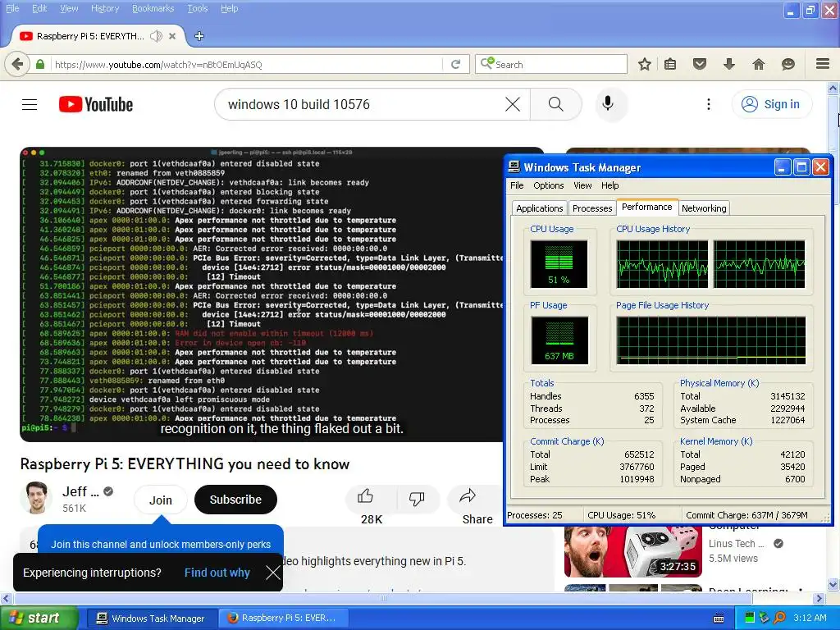This screenshot has width=840, height=630.
Task: Click the horizontal scrollbar right arrow
Action: click(819, 598)
